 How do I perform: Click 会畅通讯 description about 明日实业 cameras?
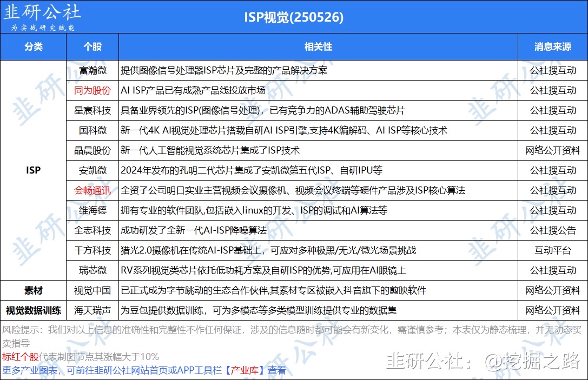coord(293,190)
